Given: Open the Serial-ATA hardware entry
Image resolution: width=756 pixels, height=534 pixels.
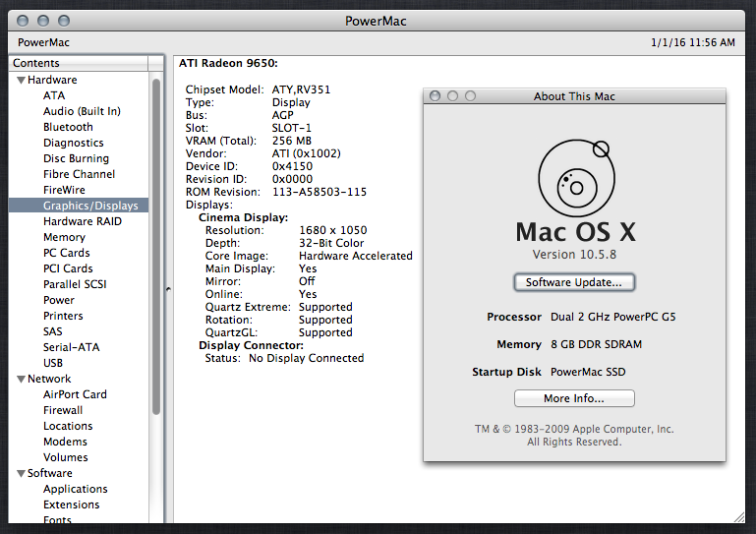Looking at the screenshot, I should coord(71,347).
